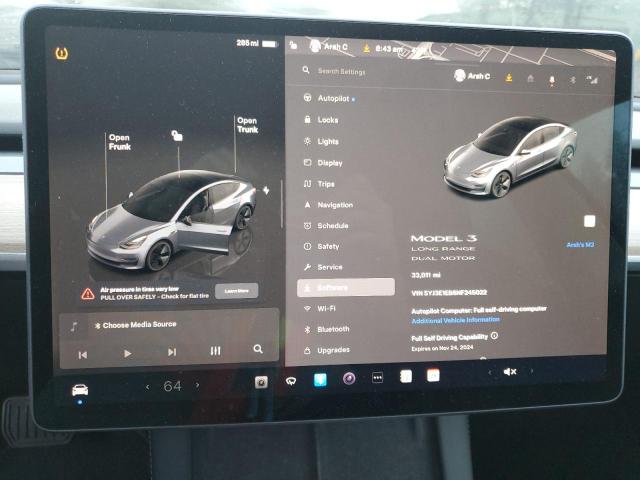Open the media equalizer icon
The height and width of the screenshot is (480, 640).
tap(216, 351)
